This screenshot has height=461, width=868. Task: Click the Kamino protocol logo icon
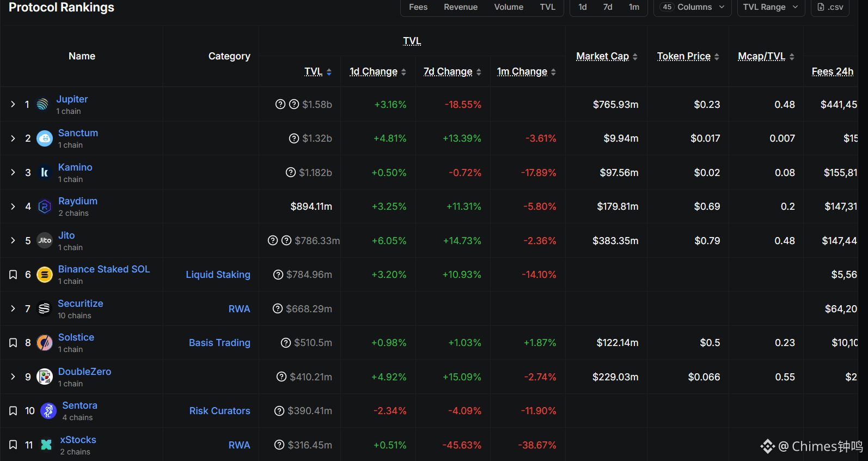coord(45,173)
